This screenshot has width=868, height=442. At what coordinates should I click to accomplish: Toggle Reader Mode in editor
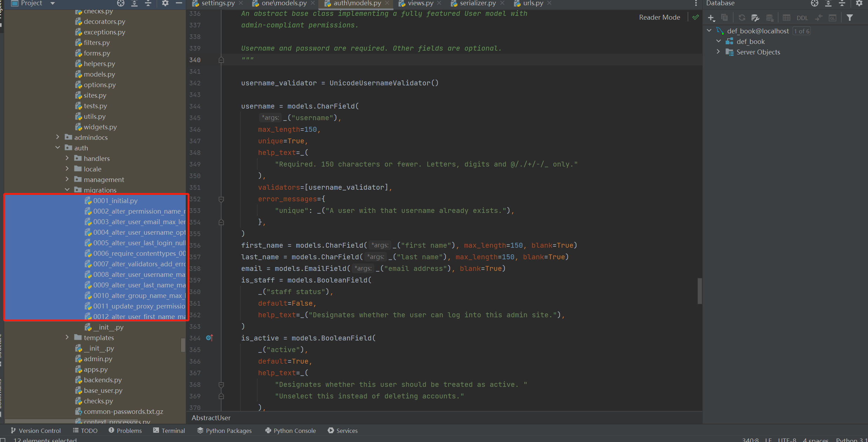point(659,17)
